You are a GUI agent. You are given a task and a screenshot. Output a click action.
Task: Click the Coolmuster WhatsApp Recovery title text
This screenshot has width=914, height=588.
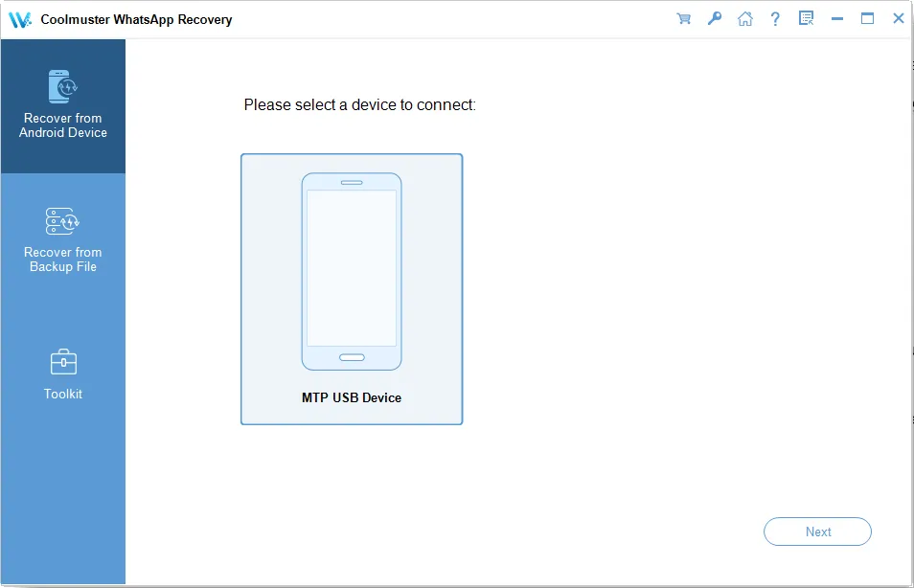[136, 19]
